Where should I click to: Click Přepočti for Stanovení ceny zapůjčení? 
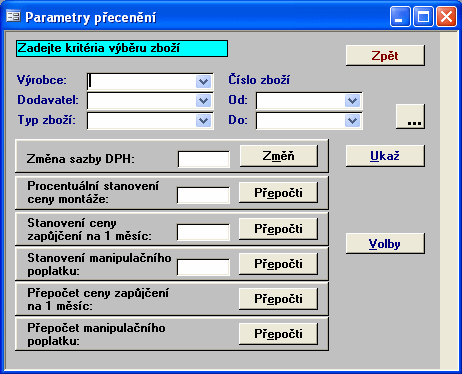[278, 229]
